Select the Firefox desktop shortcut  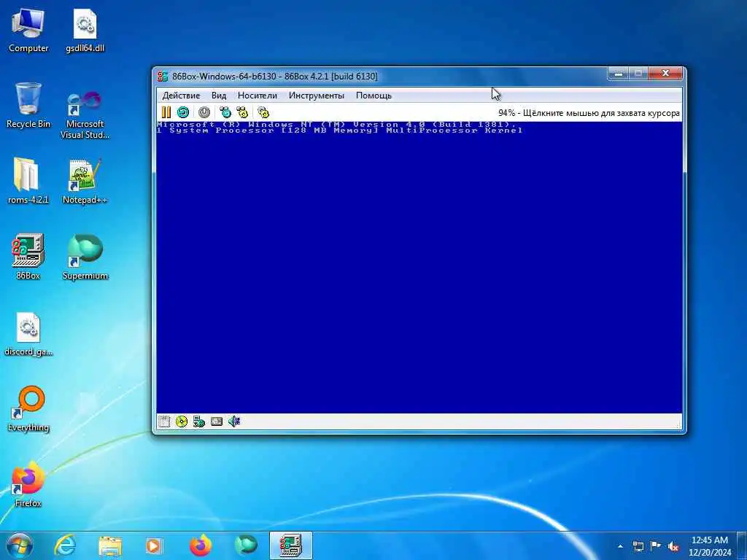(28, 484)
